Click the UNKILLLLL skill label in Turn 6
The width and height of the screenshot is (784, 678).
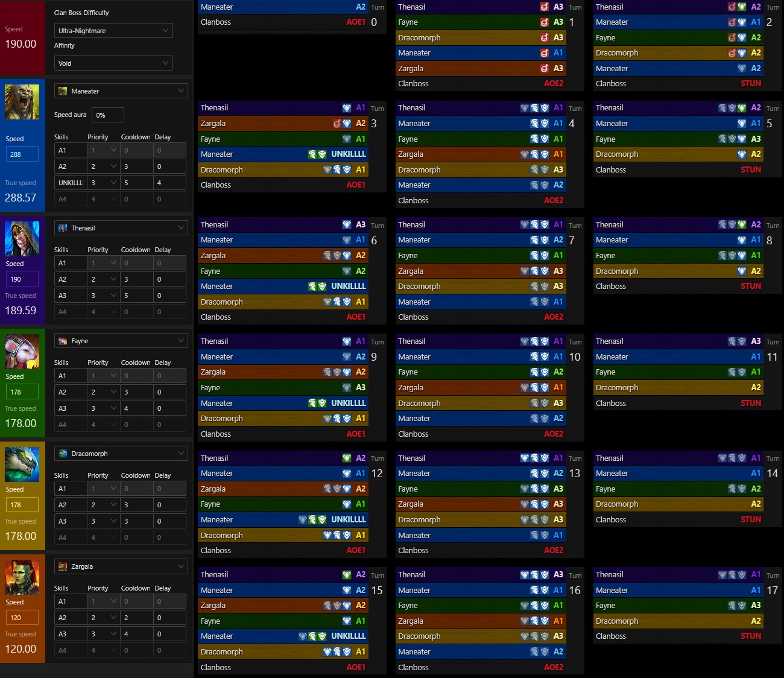348,287
